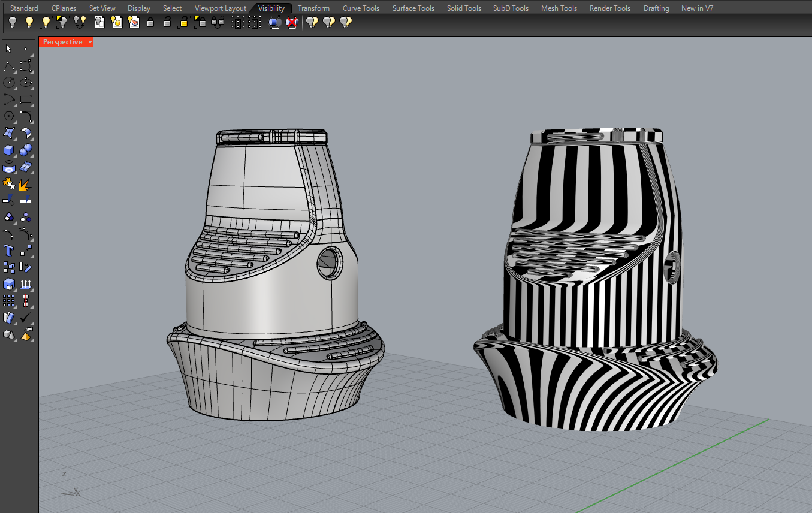Switch to the Viewport Layout tab
This screenshot has height=513, width=812.
(x=221, y=8)
